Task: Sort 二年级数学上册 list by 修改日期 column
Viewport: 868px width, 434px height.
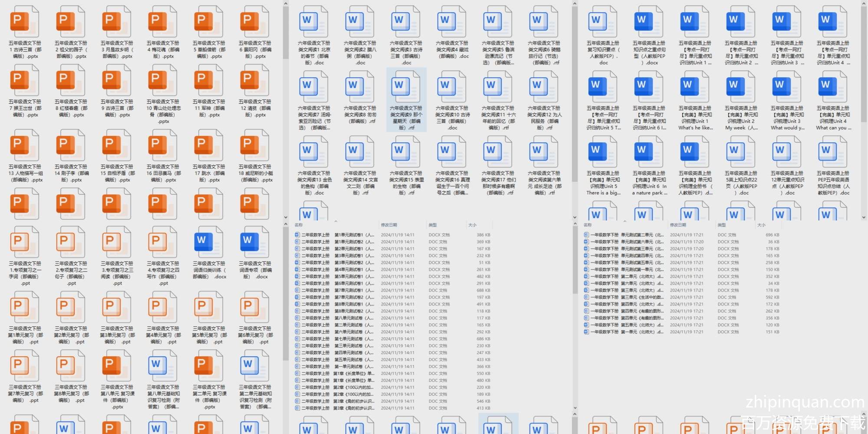Action: [x=389, y=225]
